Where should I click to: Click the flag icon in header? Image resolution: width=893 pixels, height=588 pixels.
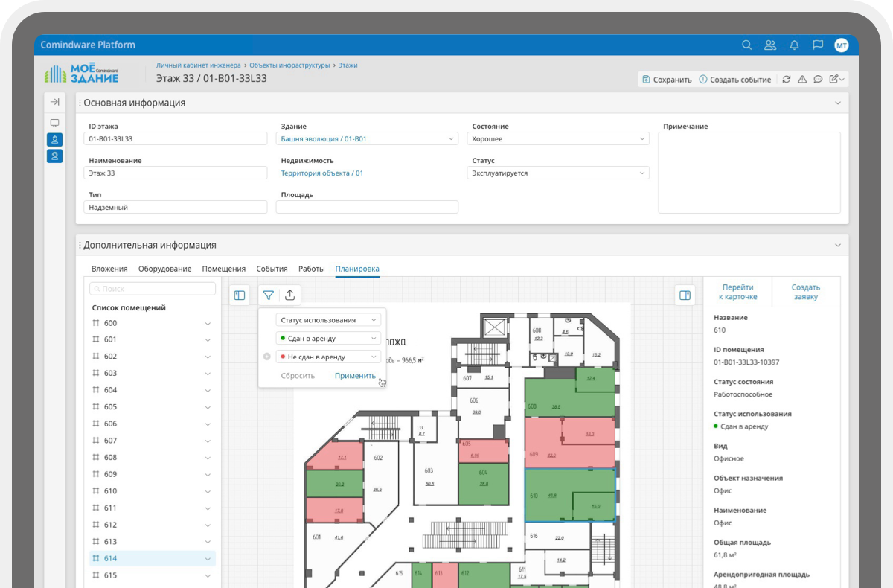pos(818,45)
